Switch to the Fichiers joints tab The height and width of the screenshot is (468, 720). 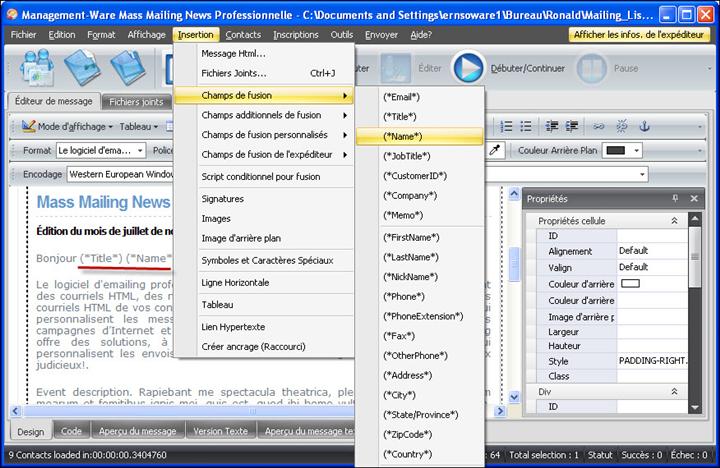pyautogui.click(x=136, y=102)
